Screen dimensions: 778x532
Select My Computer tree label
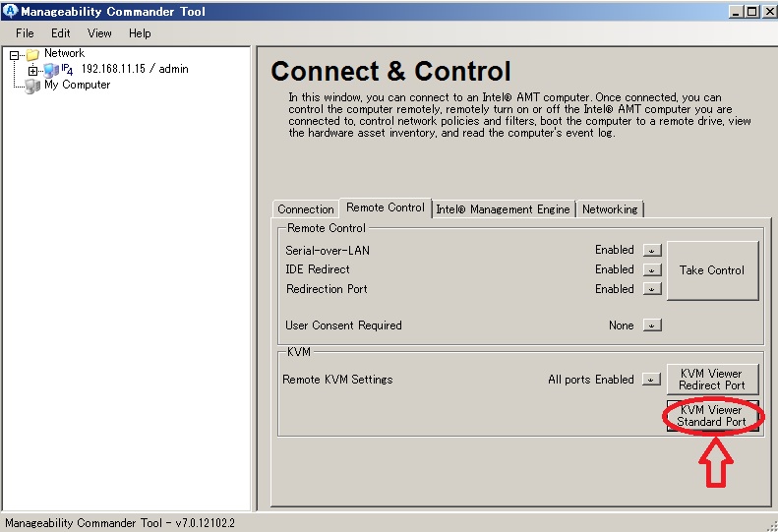click(78, 85)
